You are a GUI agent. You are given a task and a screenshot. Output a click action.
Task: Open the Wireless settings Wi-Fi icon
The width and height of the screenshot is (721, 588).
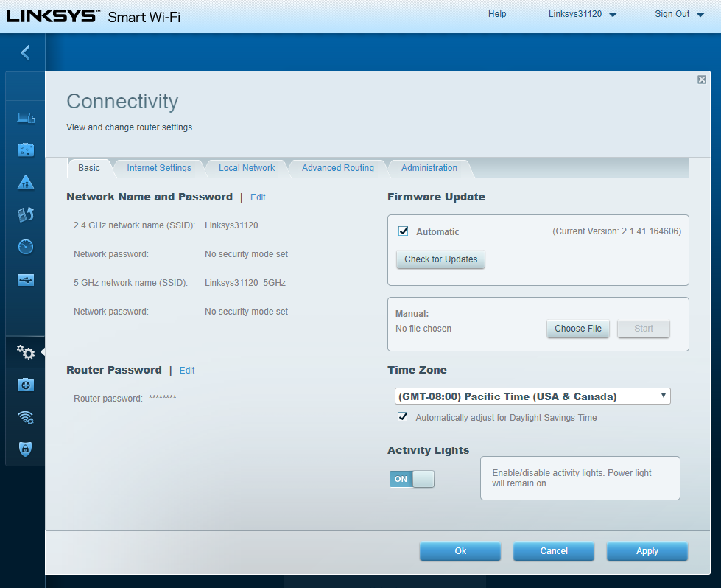point(26,417)
